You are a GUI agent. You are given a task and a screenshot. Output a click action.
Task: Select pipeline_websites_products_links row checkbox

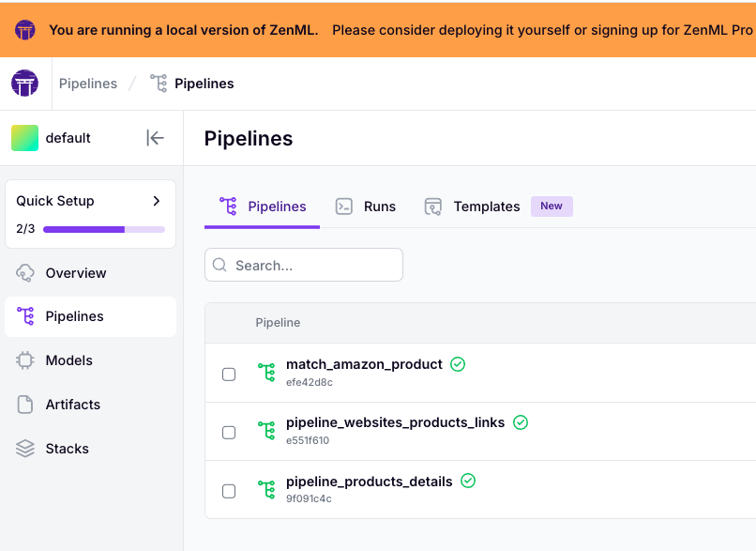click(x=229, y=433)
